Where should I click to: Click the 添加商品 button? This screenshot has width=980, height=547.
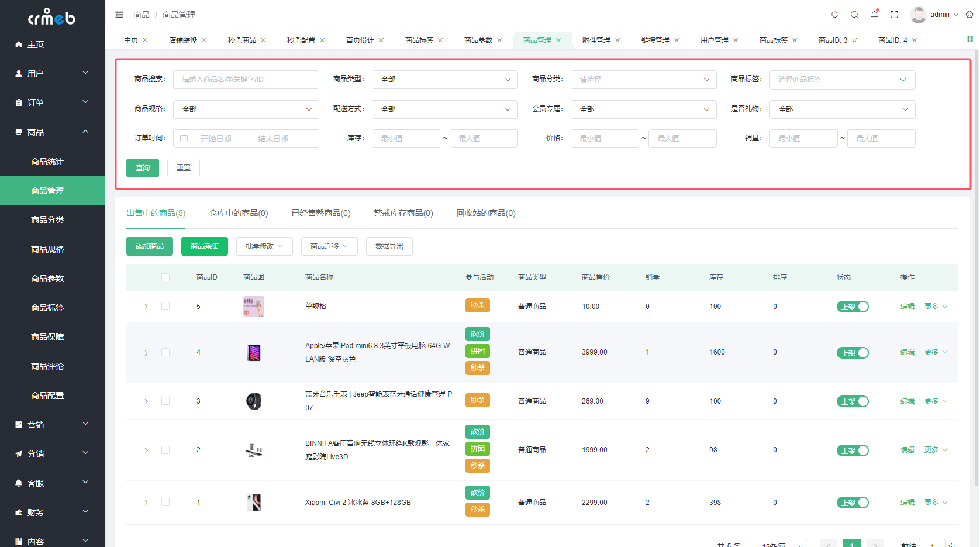pyautogui.click(x=150, y=246)
